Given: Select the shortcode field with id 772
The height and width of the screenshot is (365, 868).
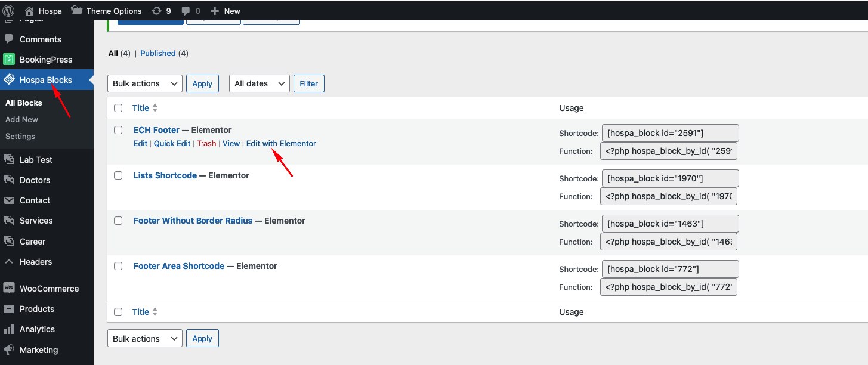Looking at the screenshot, I should point(671,269).
